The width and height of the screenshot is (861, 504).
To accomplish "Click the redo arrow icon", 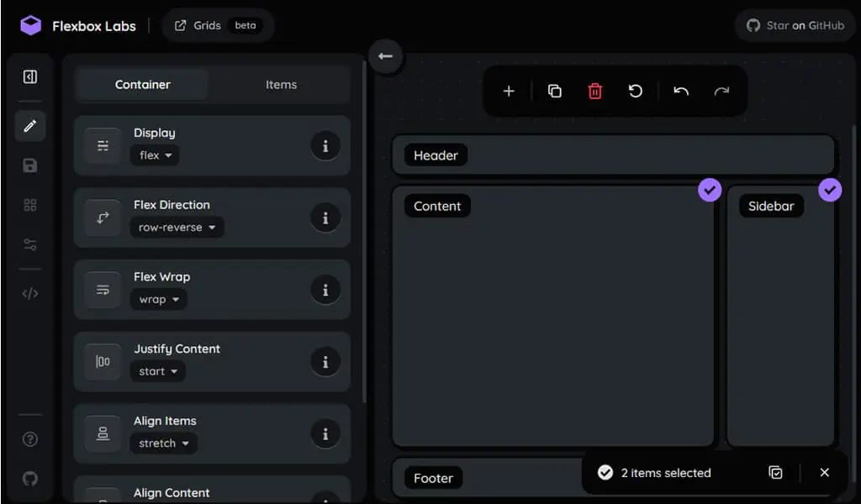I will point(721,91).
